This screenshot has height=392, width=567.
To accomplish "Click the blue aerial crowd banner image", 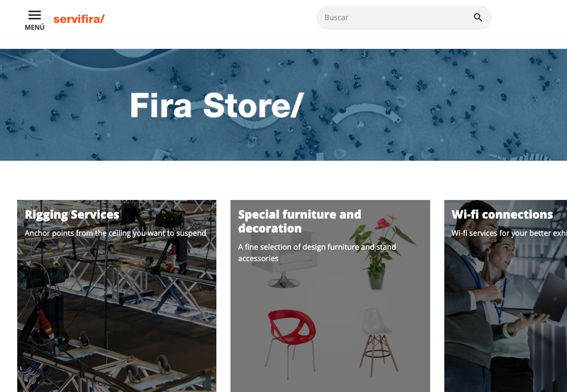I will [x=283, y=105].
